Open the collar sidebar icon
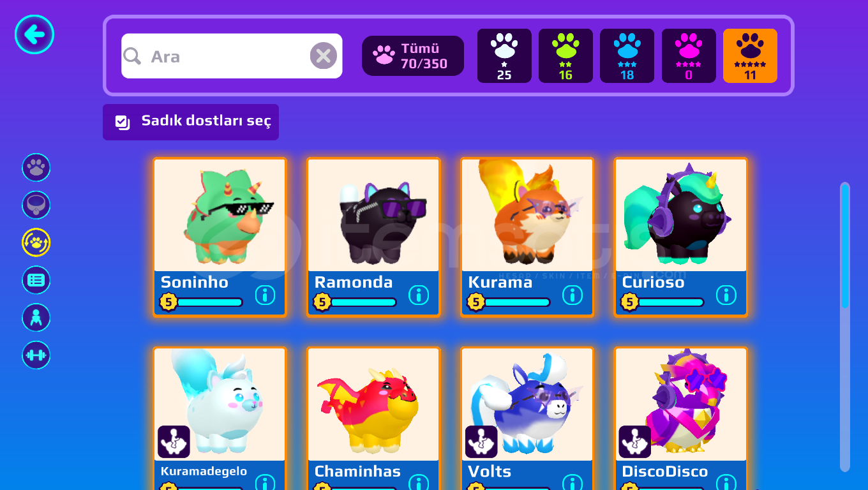The height and width of the screenshot is (490, 868). click(x=36, y=205)
